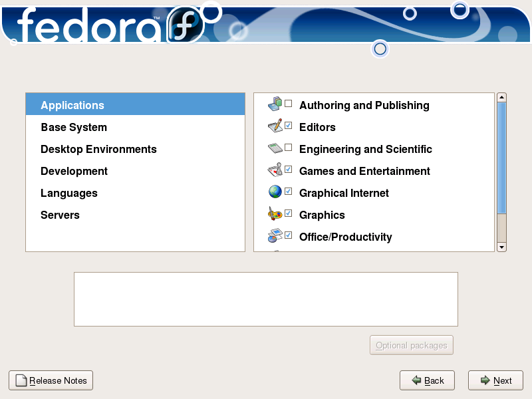Click the Games and Entertainment chess icon

point(275,170)
